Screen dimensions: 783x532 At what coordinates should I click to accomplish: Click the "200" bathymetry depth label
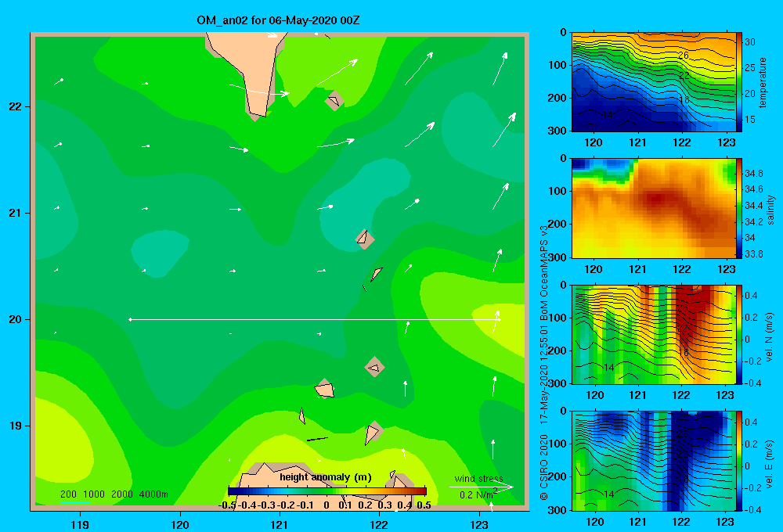pos(68,494)
